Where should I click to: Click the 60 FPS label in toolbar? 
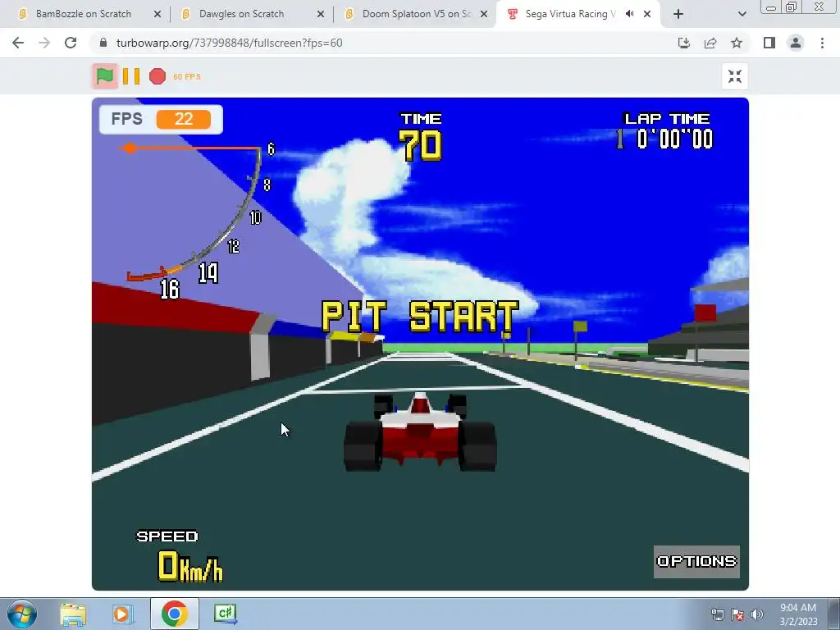point(187,76)
